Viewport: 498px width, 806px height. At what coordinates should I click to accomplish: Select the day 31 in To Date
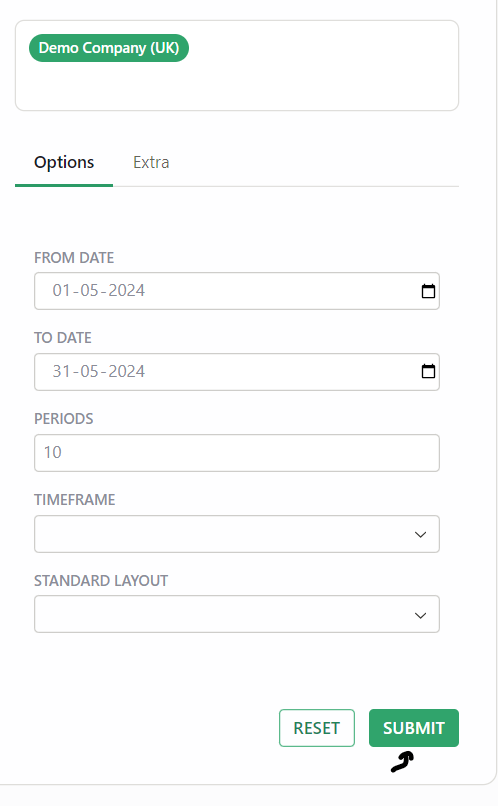pos(61,371)
